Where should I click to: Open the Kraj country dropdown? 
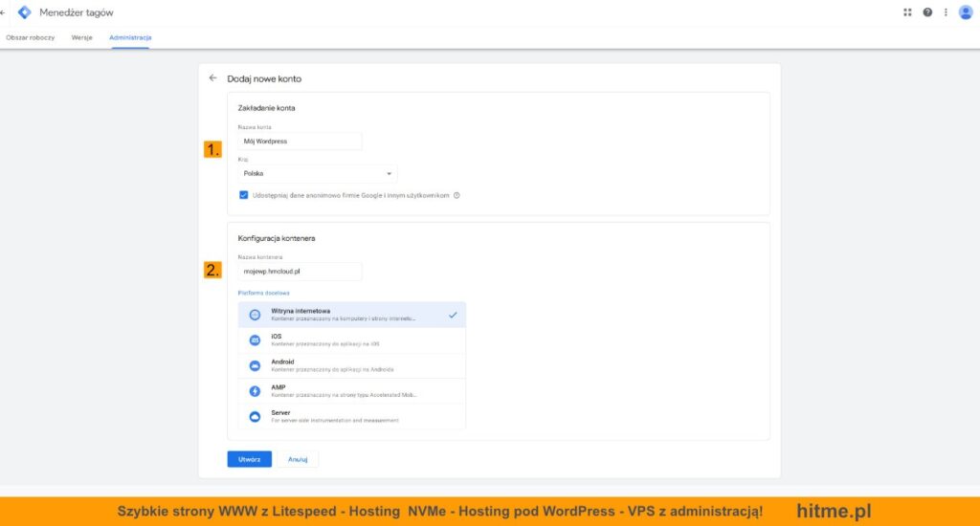pyautogui.click(x=317, y=174)
